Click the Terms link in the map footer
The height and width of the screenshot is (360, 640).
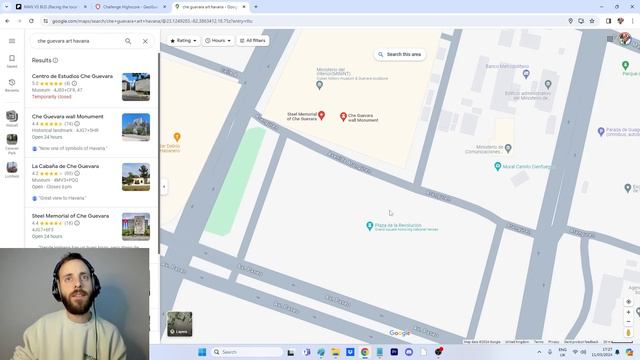[x=539, y=342]
